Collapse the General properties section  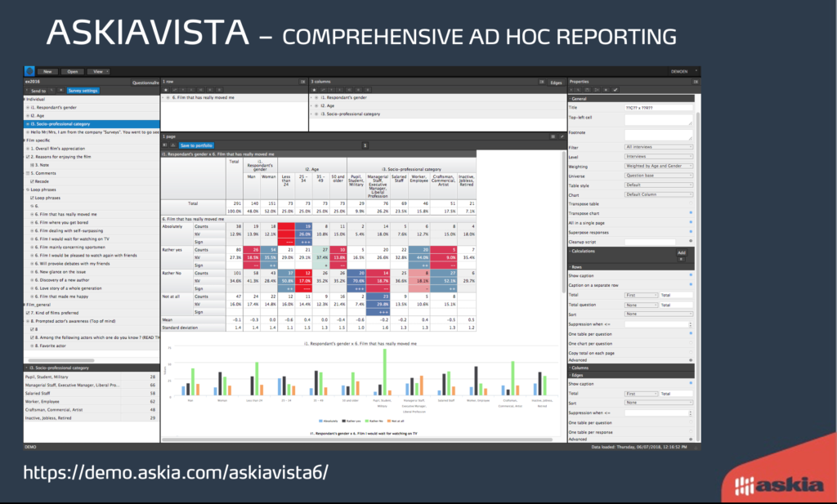click(632, 99)
